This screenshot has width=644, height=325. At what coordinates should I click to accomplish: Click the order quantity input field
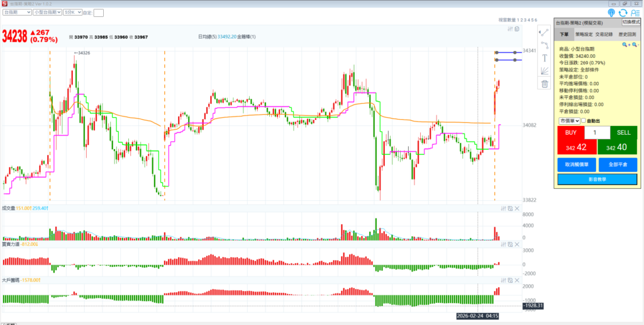pos(597,133)
